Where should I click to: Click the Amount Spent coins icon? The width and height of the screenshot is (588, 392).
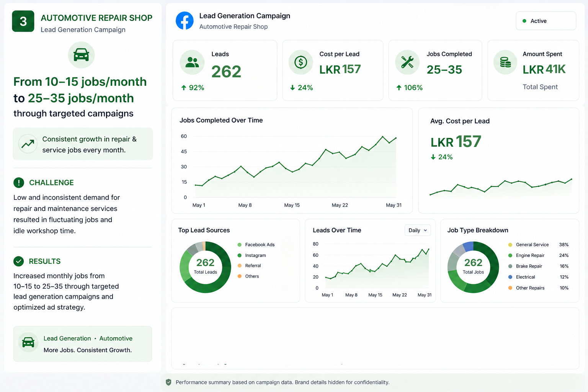pos(505,62)
